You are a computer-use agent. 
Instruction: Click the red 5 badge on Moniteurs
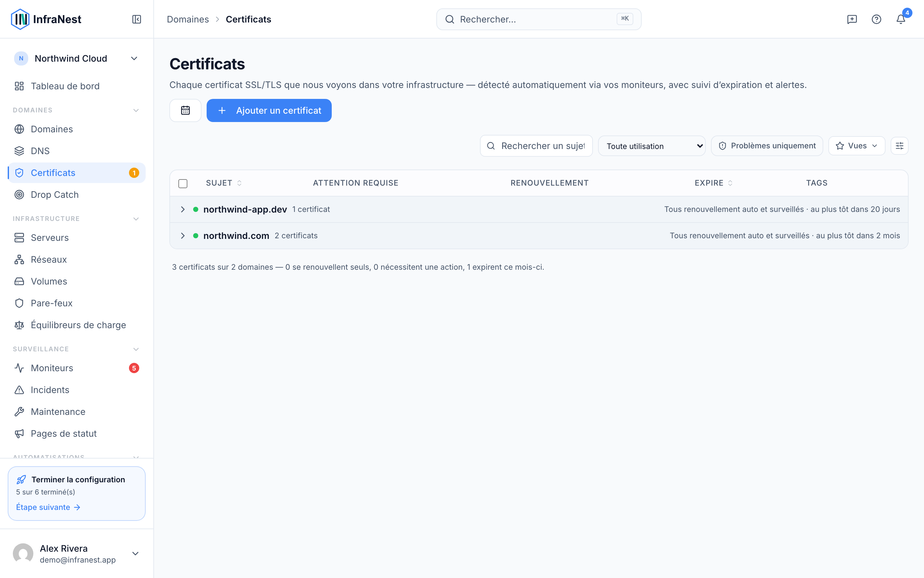point(134,368)
